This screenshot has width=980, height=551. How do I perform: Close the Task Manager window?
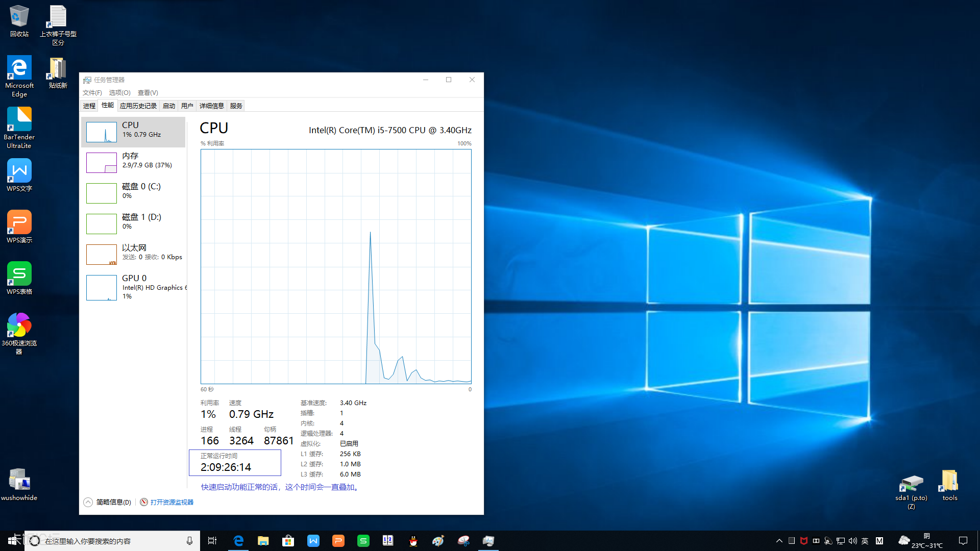pyautogui.click(x=472, y=80)
